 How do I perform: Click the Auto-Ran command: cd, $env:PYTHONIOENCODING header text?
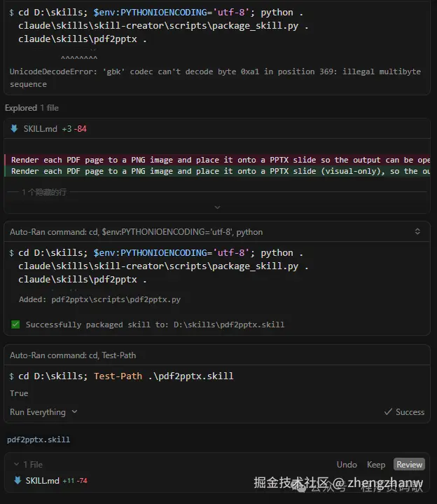(136, 232)
